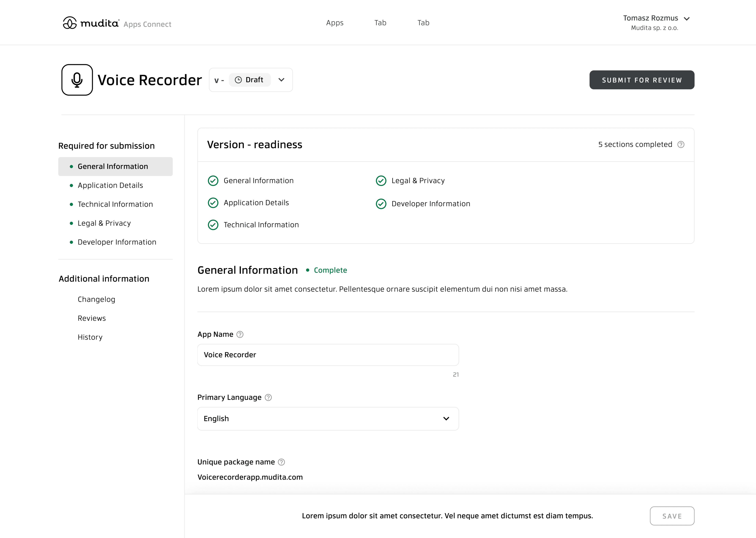Click General Information green checkmark in readiness
The image size is (756, 538).
point(213,181)
